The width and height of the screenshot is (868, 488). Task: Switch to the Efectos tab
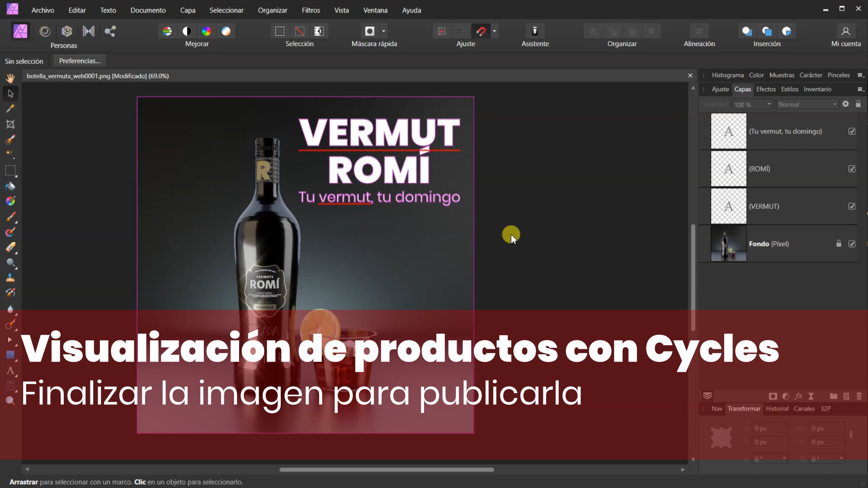(766, 89)
